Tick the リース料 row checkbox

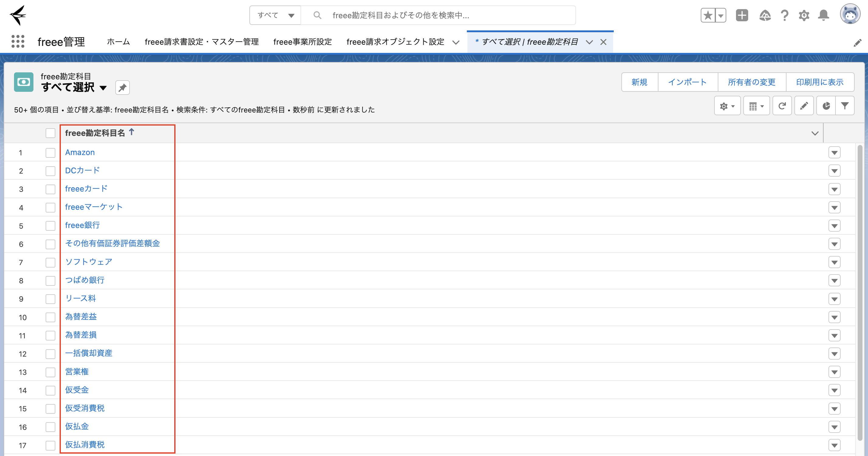[x=50, y=299]
